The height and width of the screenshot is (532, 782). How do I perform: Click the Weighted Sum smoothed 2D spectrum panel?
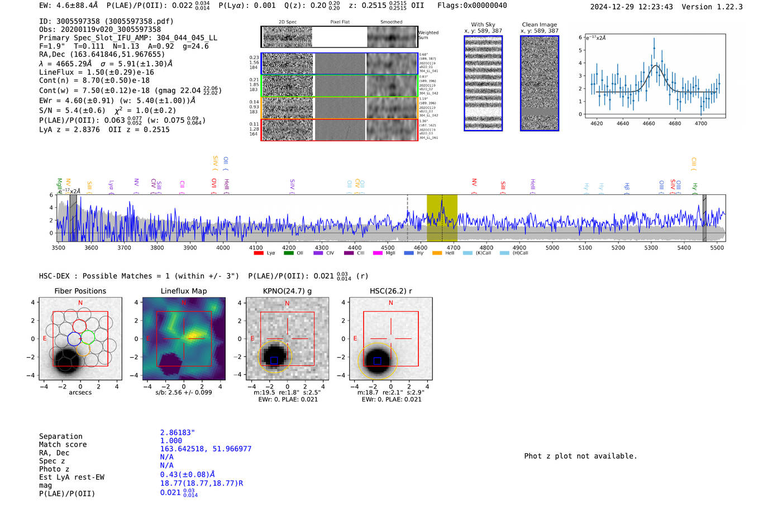tap(392, 37)
